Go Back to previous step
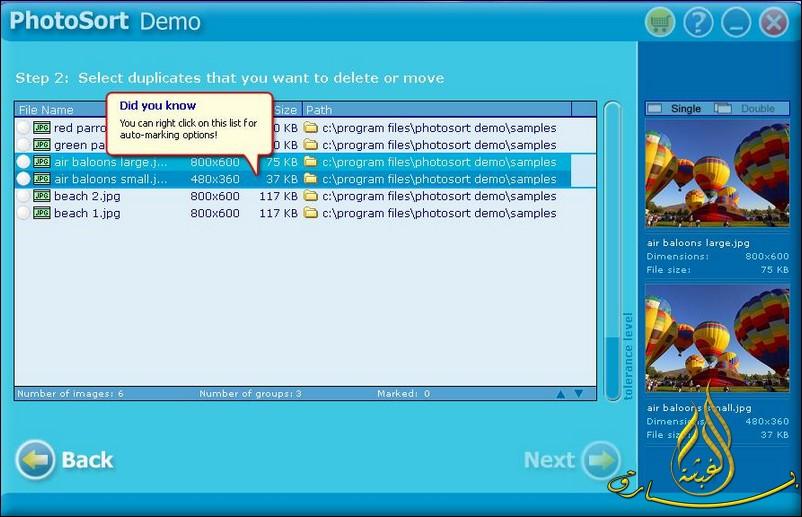802x517 pixels. click(65, 460)
